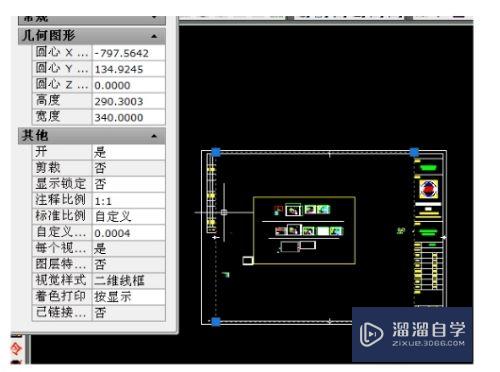Click the red diamond icon on left toolbar
Viewport: 500px width, 372px height.
16,349
